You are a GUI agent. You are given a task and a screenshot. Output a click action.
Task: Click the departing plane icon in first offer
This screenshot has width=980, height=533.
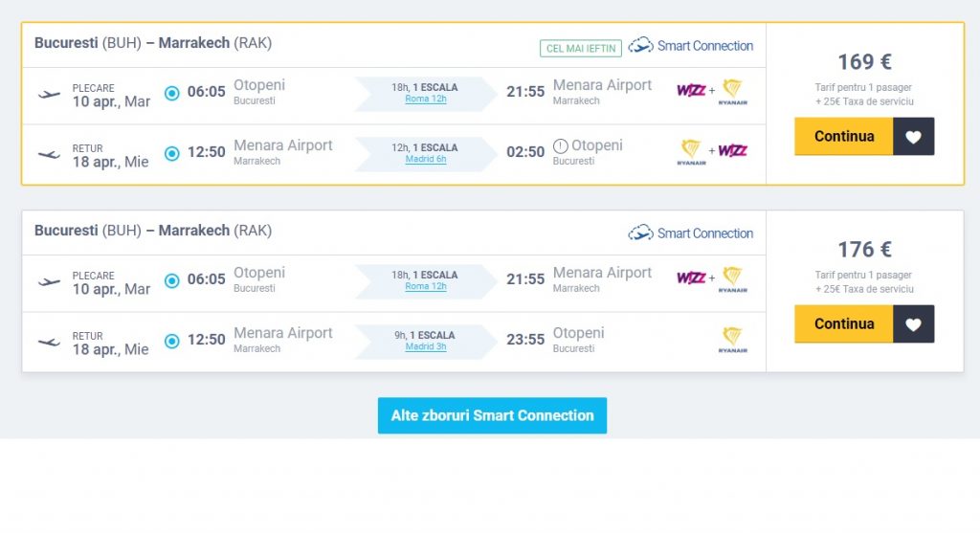point(49,95)
